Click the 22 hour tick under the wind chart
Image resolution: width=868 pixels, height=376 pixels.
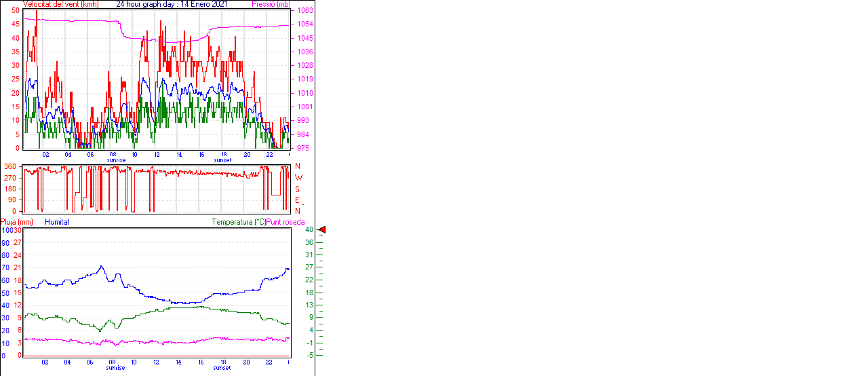point(269,155)
